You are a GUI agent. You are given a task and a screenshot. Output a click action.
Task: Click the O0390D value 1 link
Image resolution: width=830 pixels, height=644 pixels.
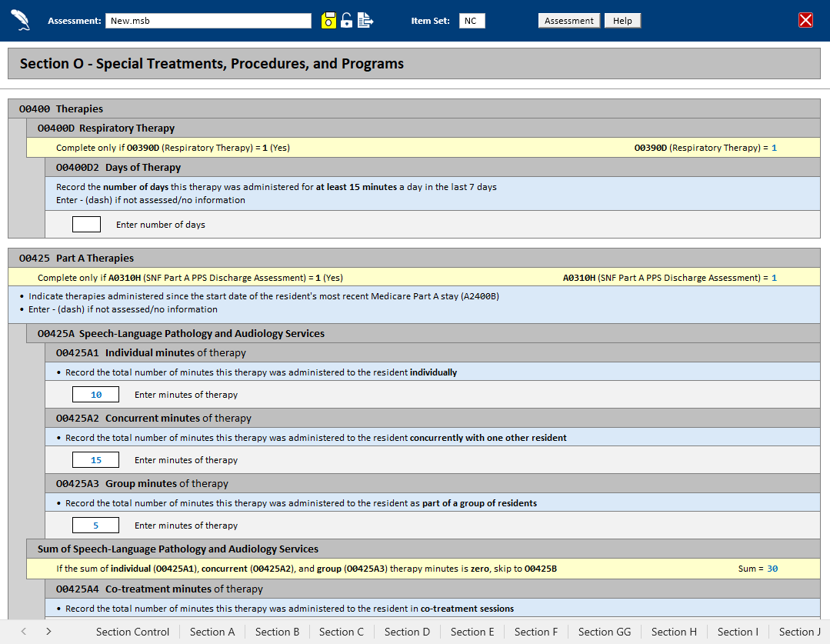click(774, 148)
